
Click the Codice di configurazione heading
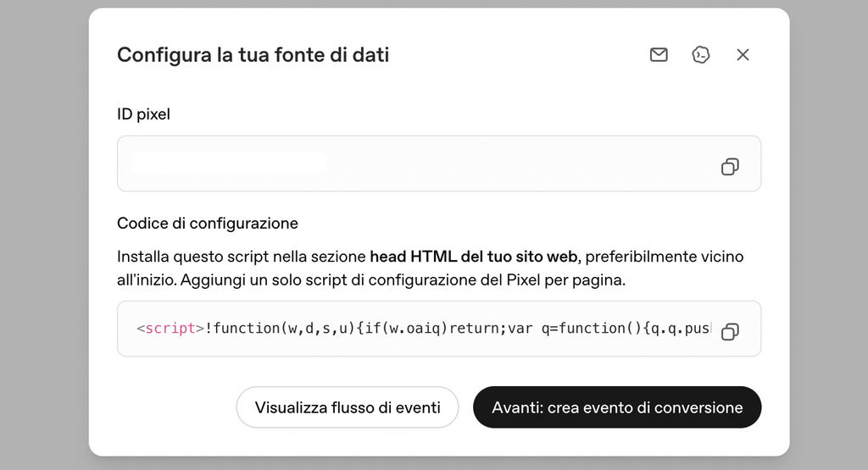click(208, 223)
